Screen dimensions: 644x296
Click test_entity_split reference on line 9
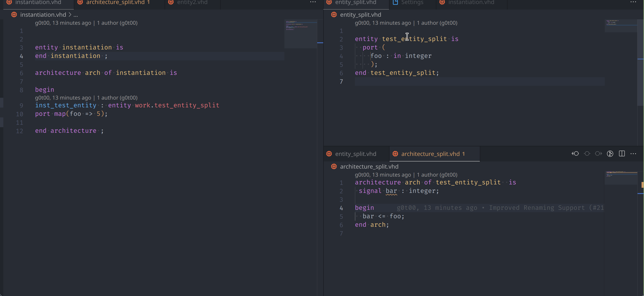[186, 105]
